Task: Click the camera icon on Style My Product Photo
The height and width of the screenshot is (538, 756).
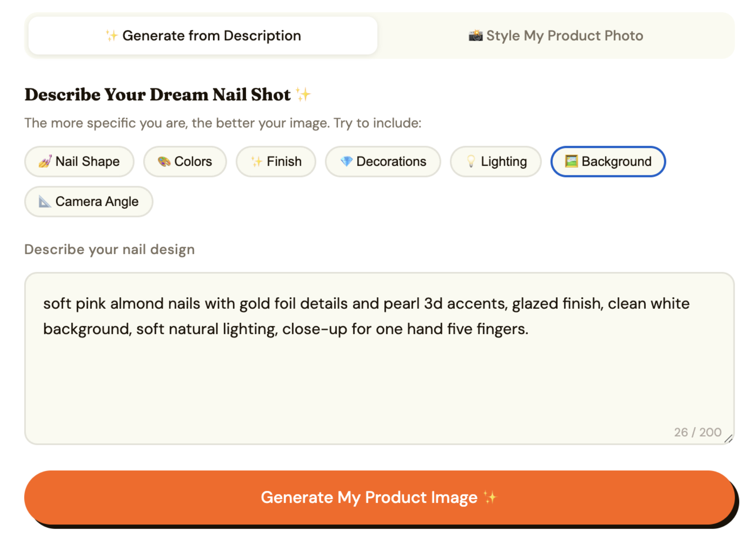Action: [475, 36]
